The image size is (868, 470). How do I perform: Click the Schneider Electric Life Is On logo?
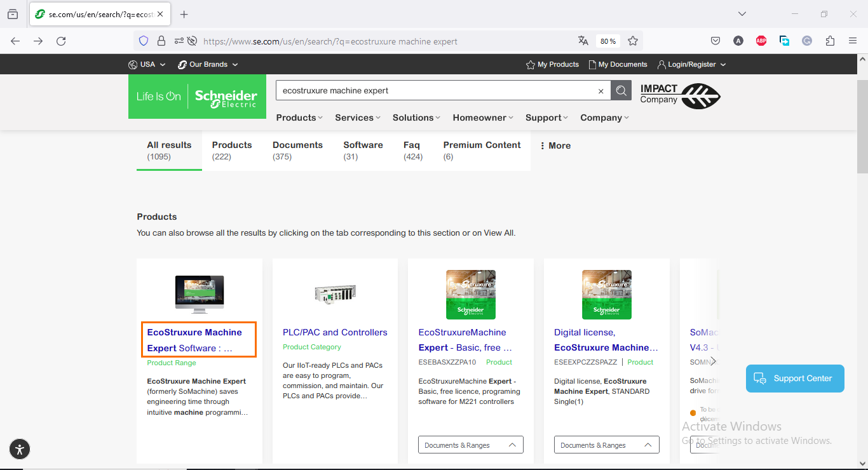point(197,97)
